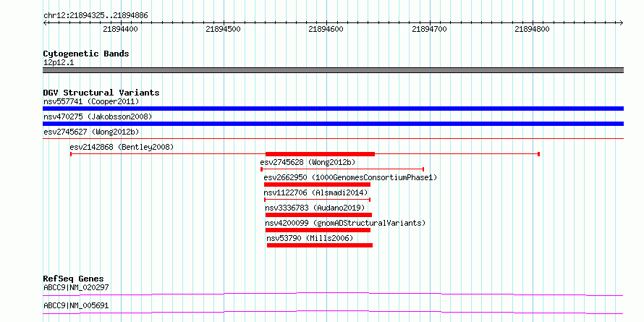
Task: Click the 12p12.1 band label
Action: [x=59, y=63]
